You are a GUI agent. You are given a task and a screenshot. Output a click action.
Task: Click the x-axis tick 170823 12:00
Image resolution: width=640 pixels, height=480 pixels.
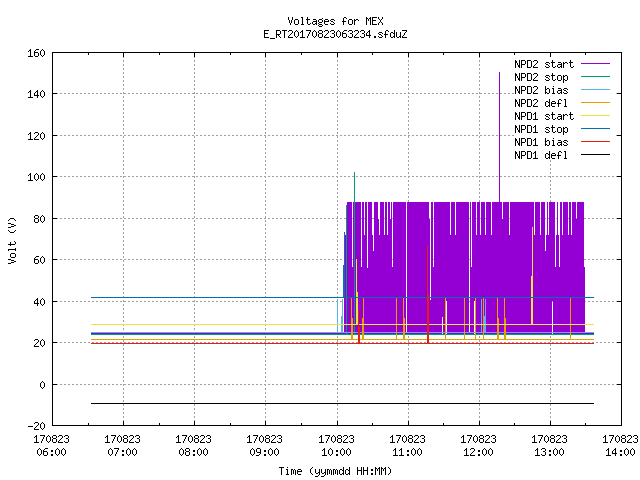pos(478,446)
